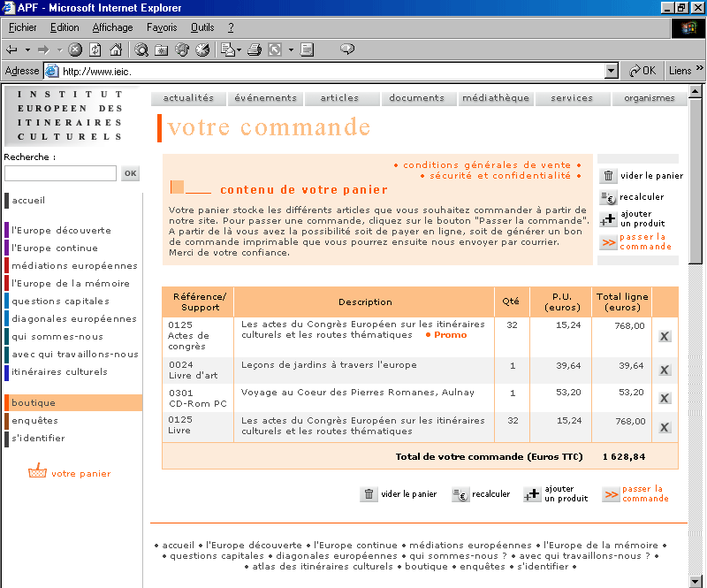Open the Edition menu
Viewport: 707px width, 588px height.
click(65, 27)
